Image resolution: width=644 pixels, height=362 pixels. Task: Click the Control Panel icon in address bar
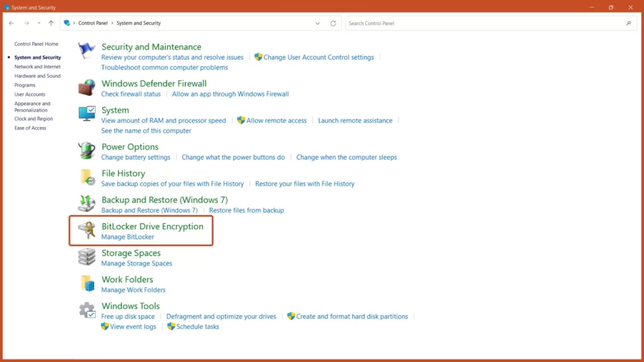tap(67, 23)
